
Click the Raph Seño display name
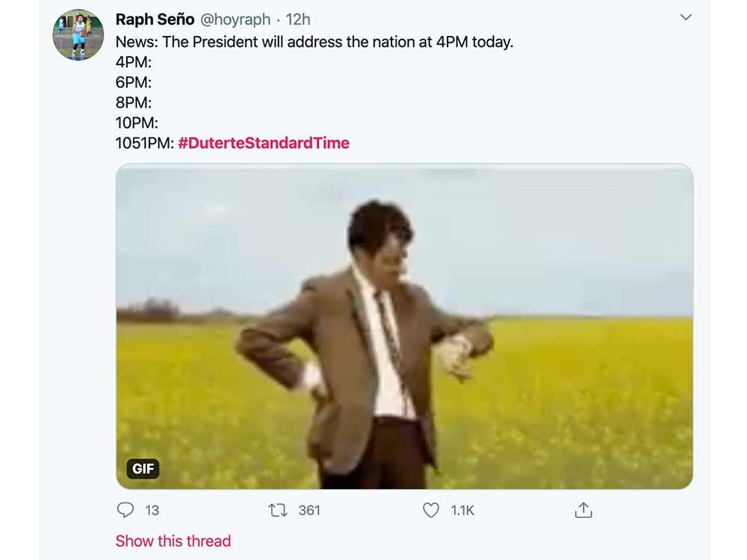pos(155,19)
